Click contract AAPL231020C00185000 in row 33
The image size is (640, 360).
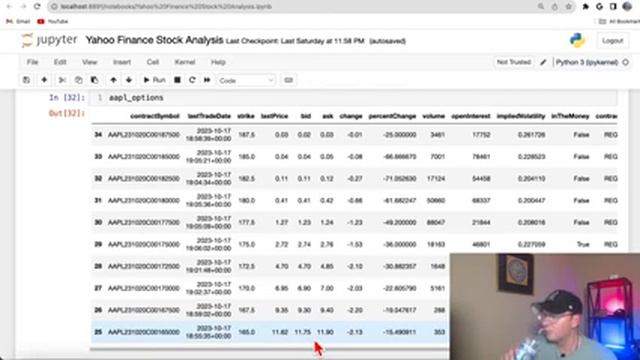(144, 157)
